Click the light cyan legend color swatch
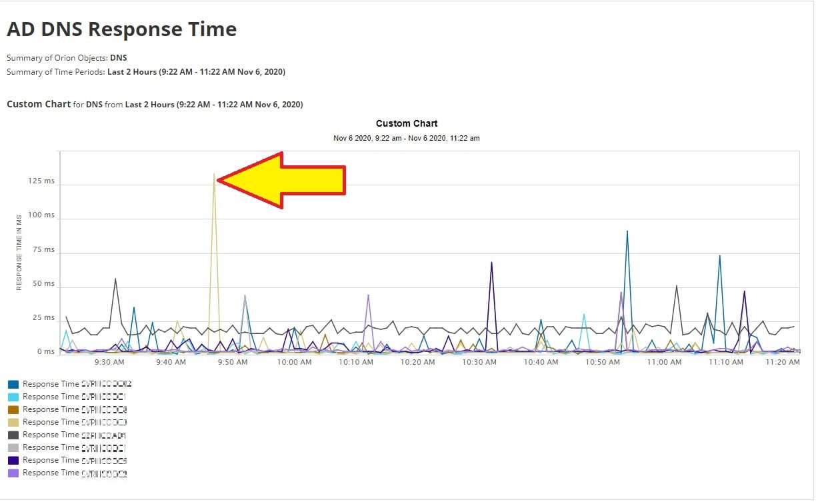This screenshot has height=504, width=818. click(13, 397)
